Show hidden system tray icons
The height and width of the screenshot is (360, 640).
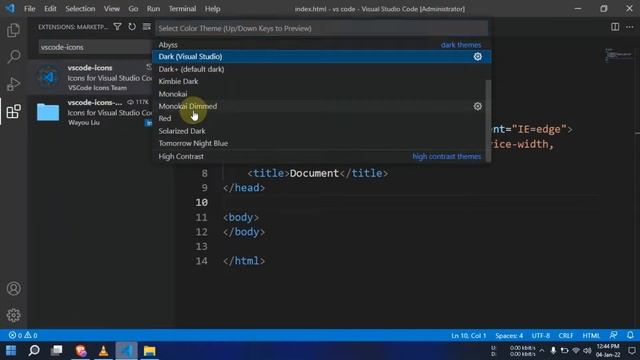pos(542,351)
